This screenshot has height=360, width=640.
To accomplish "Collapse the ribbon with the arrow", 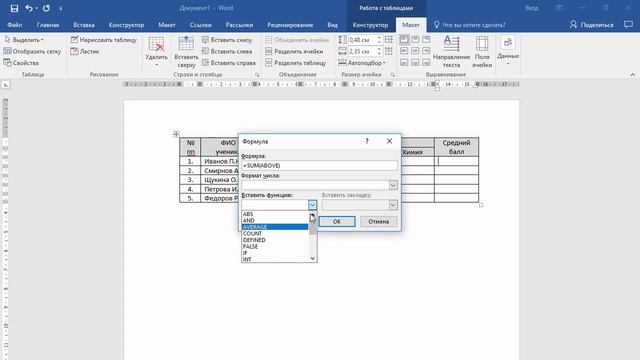I will pos(633,75).
